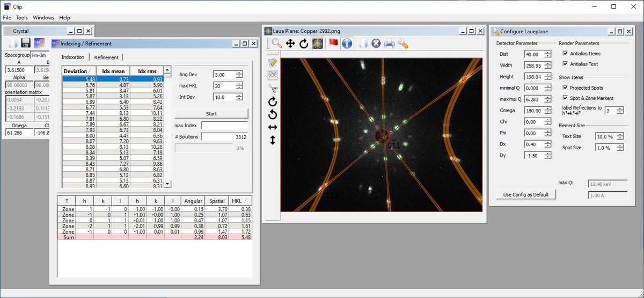This screenshot has height=298, width=644.
Task: Activate the four-arrow pan tool
Action: (x=290, y=43)
